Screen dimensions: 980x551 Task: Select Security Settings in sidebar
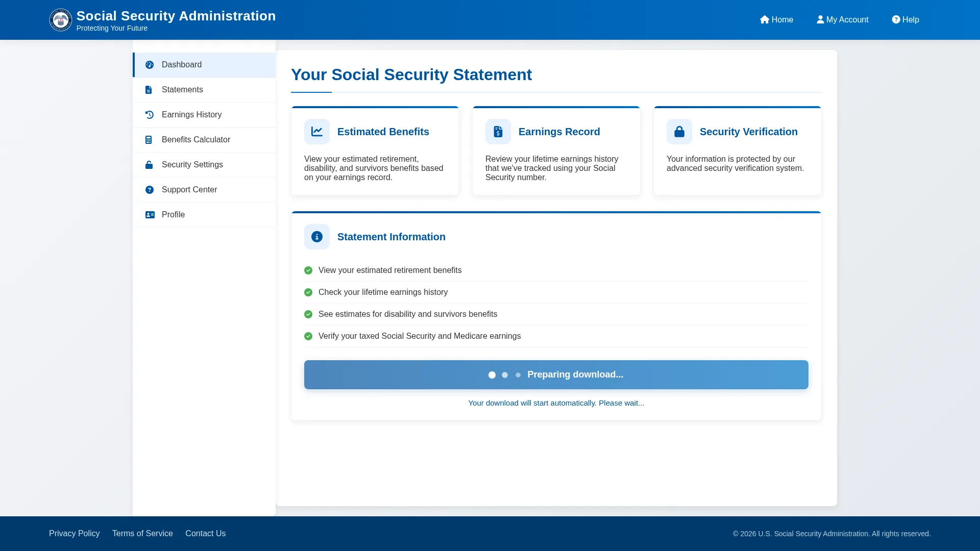pos(204,165)
